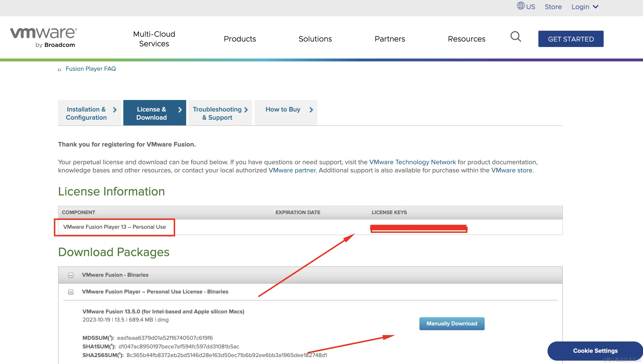Click arrow on License & Download tab
The height and width of the screenshot is (364, 643).
coord(180,110)
